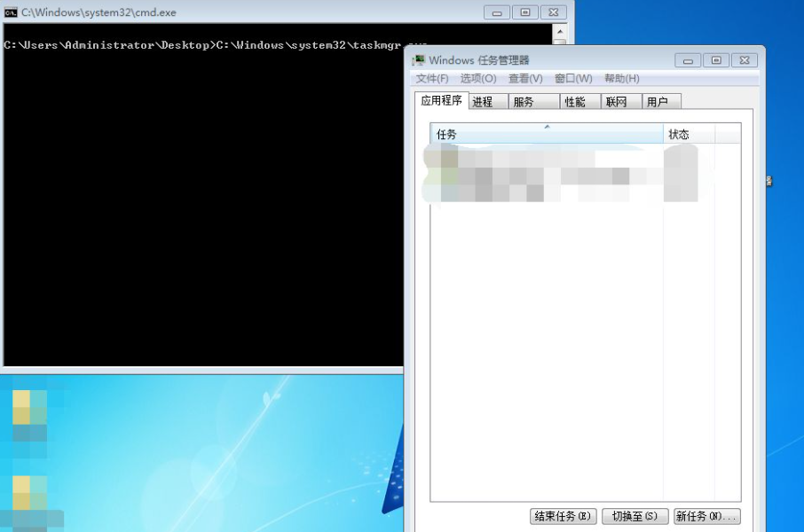Screen dimensions: 804x532
Task: Switch to the 进程 (Processes) tab
Action: pyautogui.click(x=485, y=101)
